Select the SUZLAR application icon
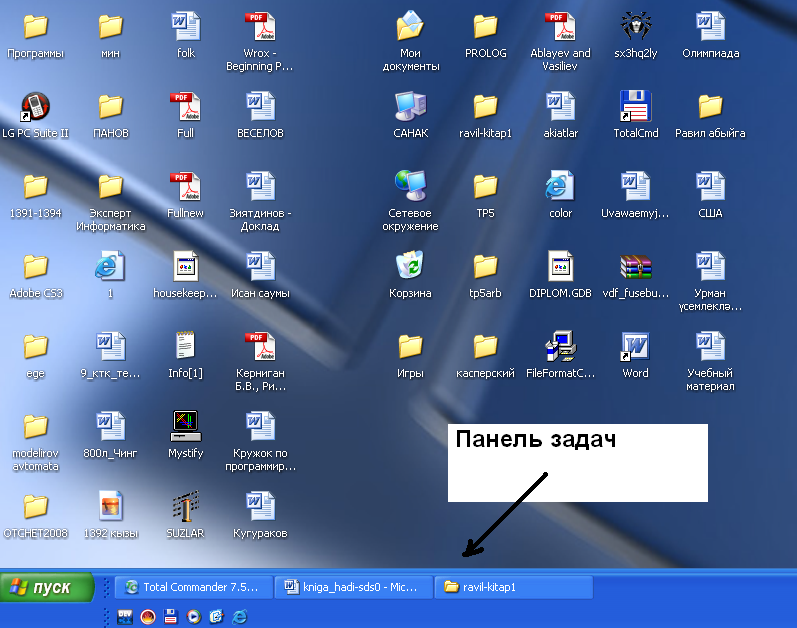 tap(186, 507)
